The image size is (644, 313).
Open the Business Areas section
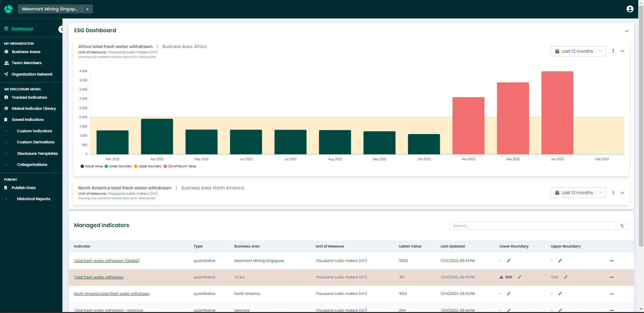click(x=26, y=51)
